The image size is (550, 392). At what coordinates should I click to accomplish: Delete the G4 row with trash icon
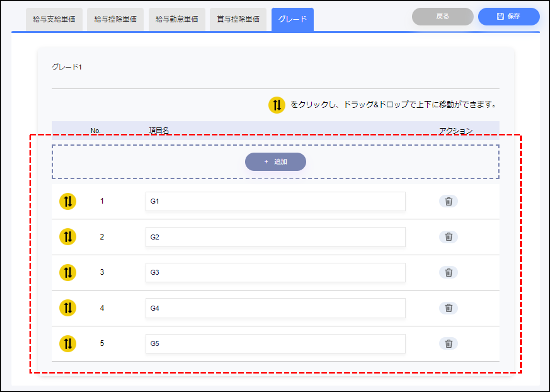click(x=448, y=308)
